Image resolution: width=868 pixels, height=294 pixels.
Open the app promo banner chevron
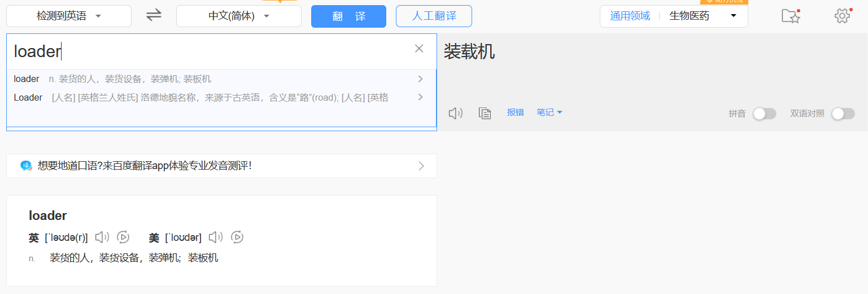421,166
